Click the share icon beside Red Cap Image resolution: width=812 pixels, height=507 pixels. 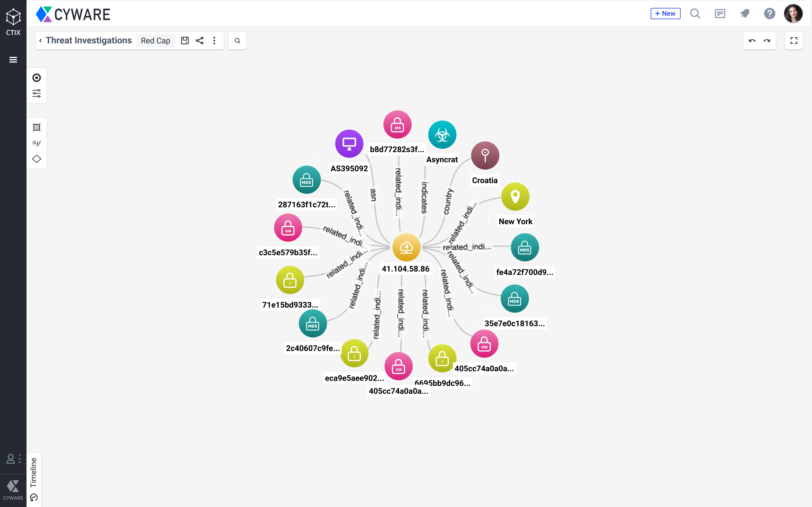click(200, 41)
